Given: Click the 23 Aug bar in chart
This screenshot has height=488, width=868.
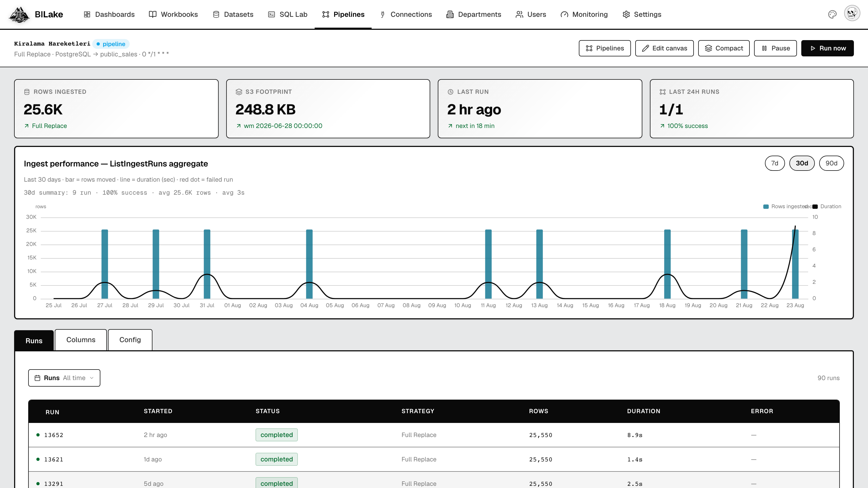Looking at the screenshot, I should click(795, 264).
